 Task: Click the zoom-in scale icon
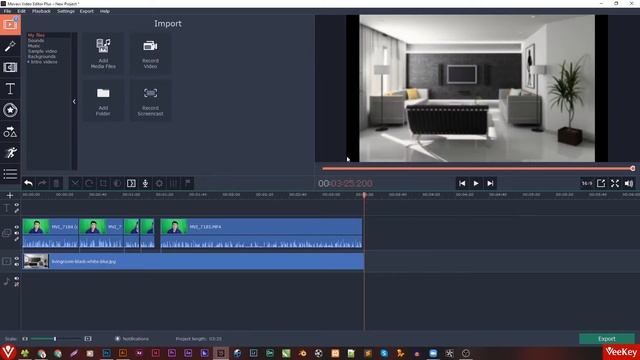[88, 339]
